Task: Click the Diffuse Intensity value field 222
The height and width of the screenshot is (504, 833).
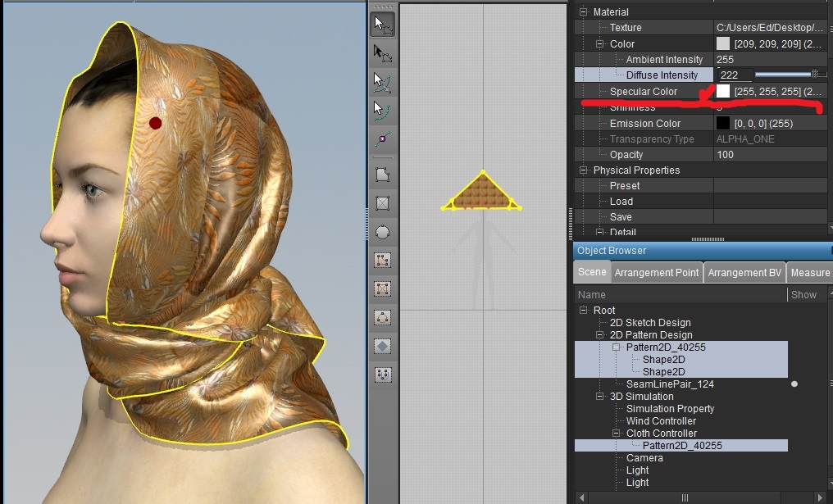Action: (735, 75)
